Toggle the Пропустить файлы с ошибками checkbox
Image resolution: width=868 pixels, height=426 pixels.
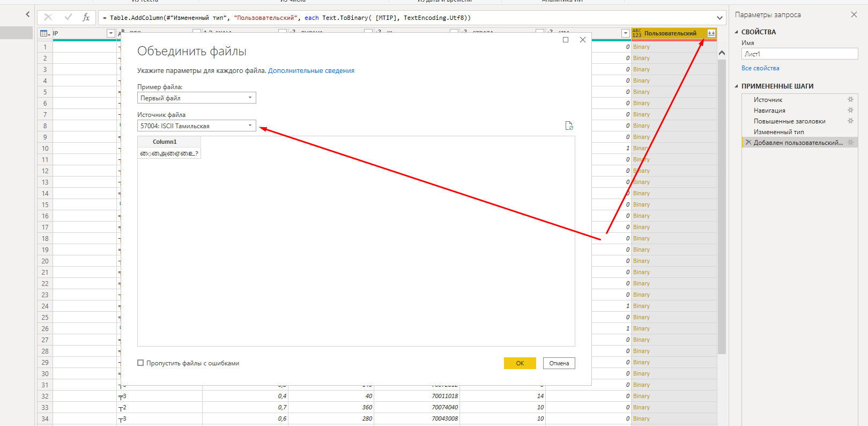(x=140, y=363)
